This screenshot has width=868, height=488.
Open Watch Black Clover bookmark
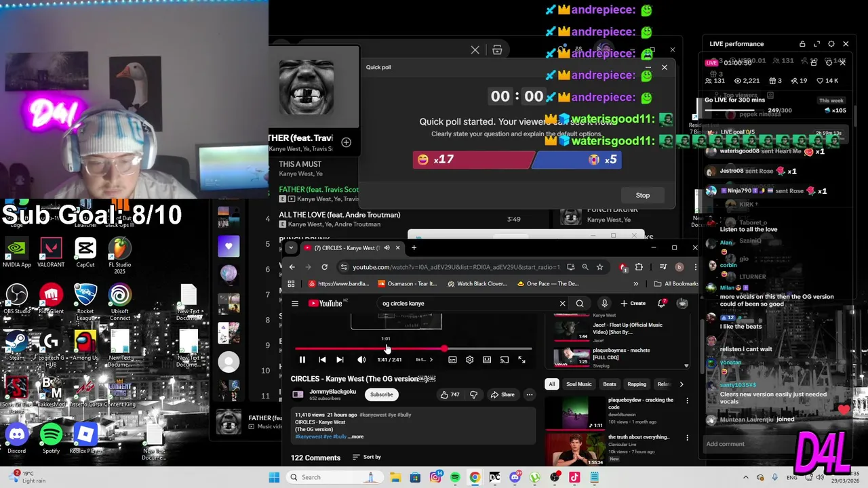pos(477,284)
